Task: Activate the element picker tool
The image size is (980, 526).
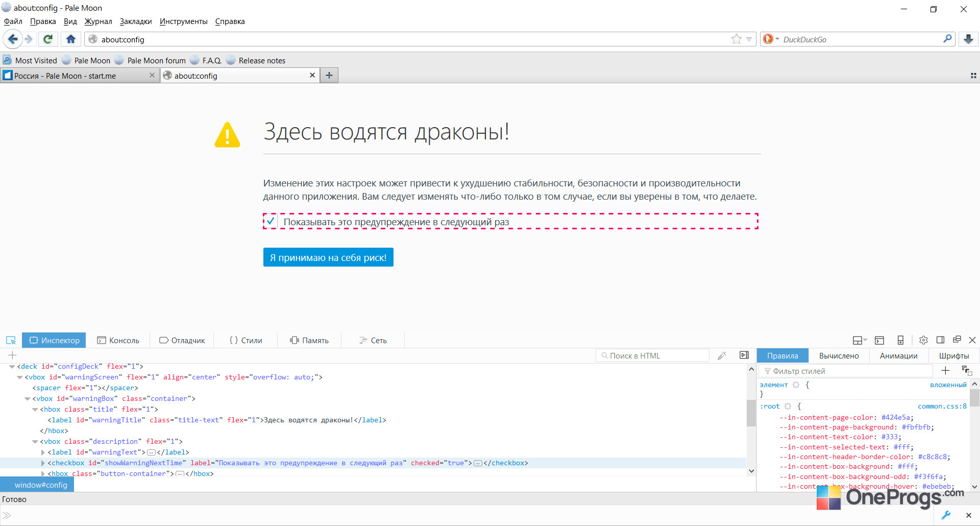Action: pos(11,341)
